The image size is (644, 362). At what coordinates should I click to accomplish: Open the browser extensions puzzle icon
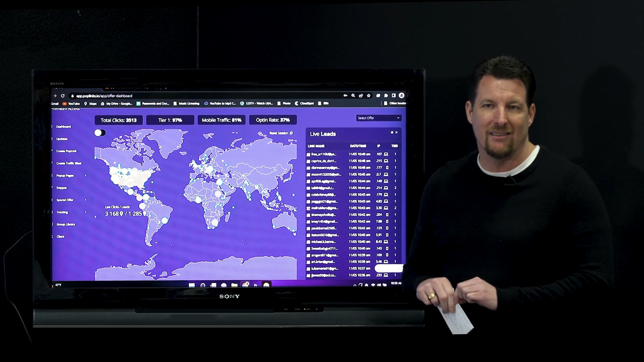coord(386,96)
